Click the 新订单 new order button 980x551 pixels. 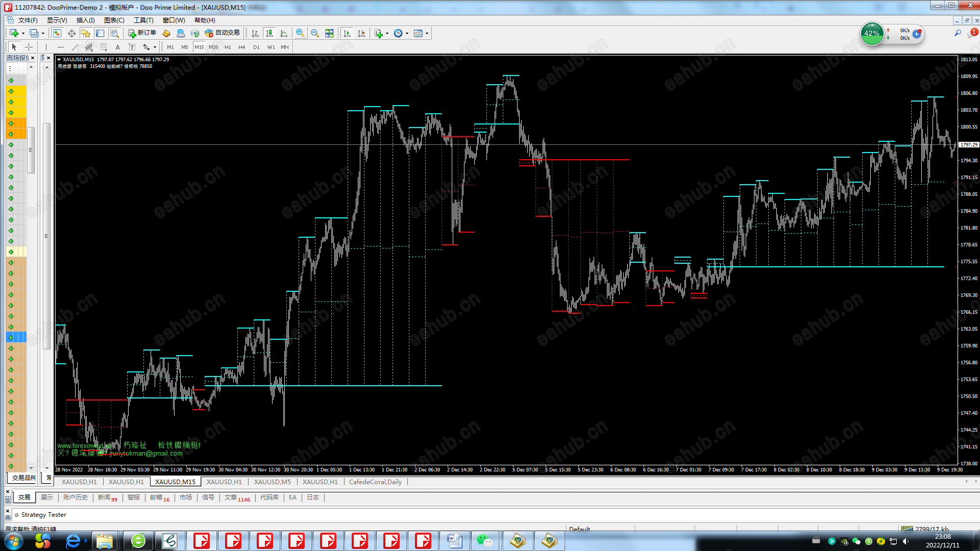[x=142, y=33]
